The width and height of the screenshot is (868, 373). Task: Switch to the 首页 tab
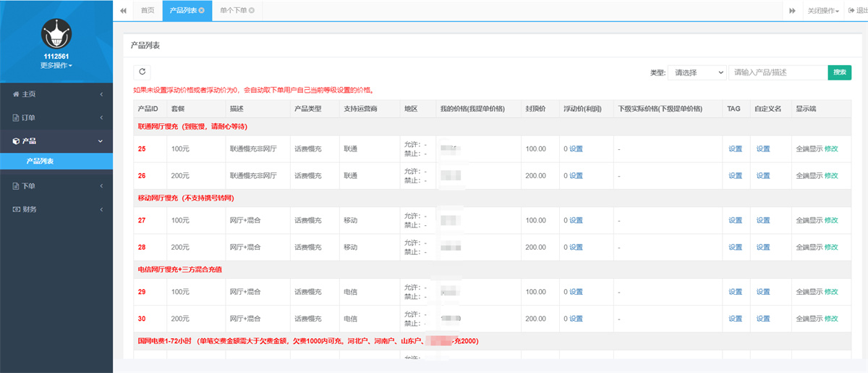(x=148, y=10)
